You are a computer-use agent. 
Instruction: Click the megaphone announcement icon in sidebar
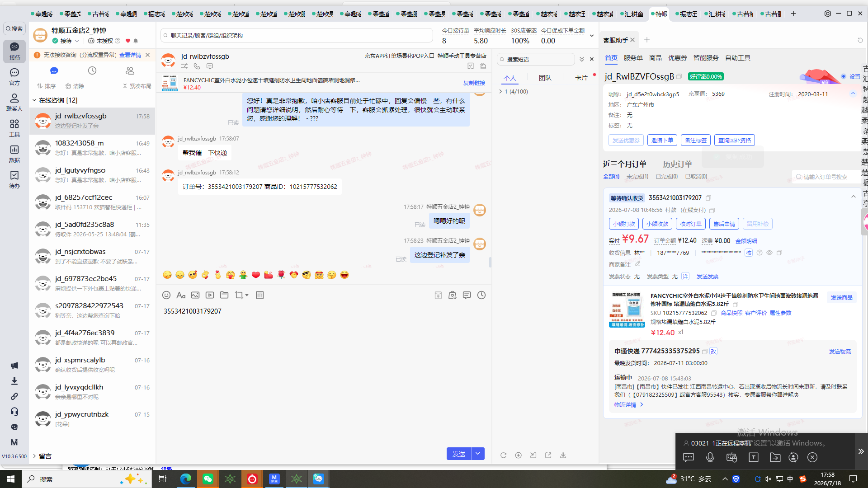(x=14, y=366)
